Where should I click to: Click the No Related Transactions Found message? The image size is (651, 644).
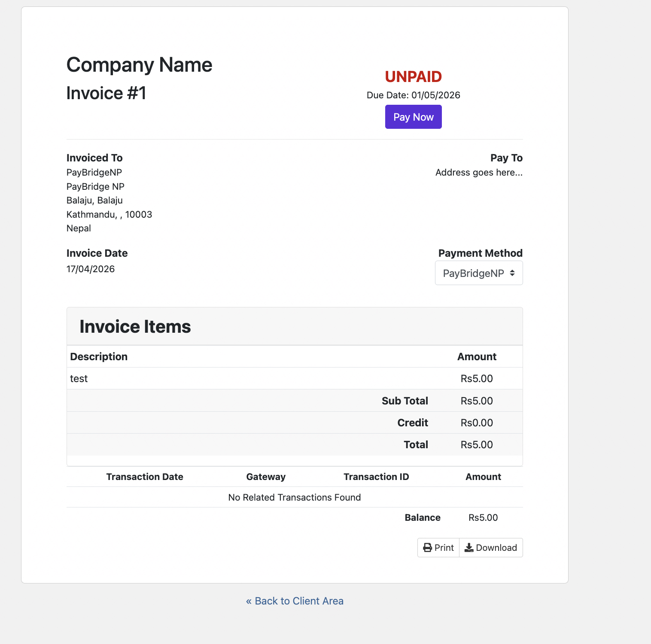tap(295, 498)
